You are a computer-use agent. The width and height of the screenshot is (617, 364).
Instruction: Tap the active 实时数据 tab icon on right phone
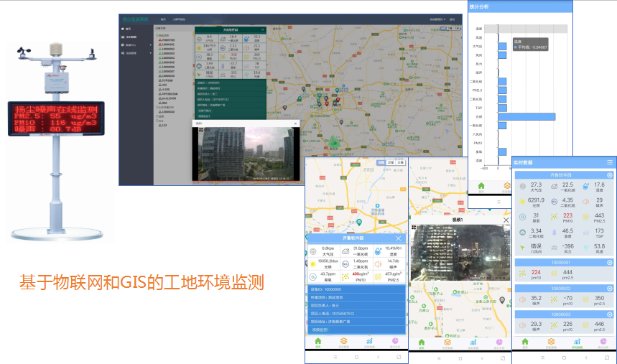(x=577, y=342)
